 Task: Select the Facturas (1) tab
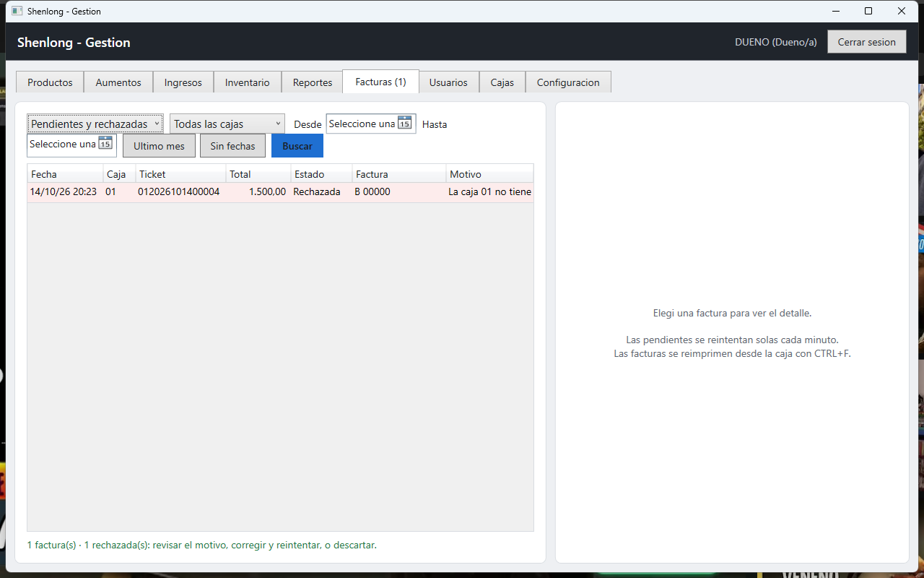click(x=380, y=82)
